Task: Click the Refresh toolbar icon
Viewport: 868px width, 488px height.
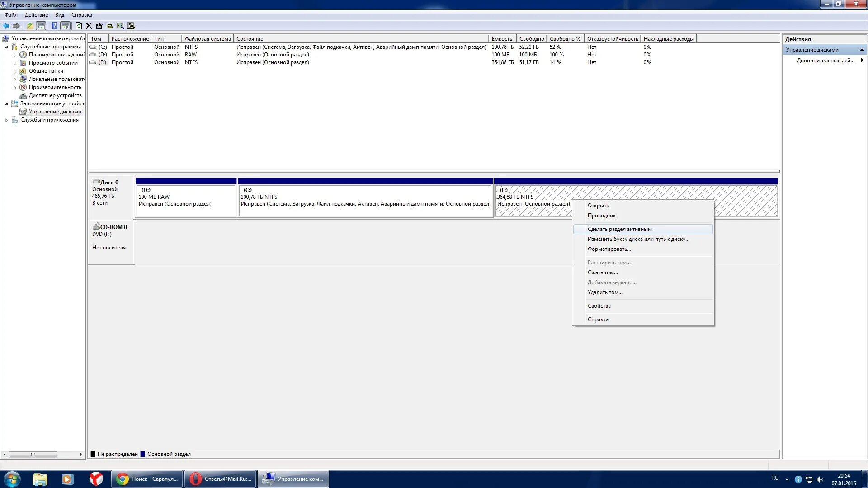Action: (79, 26)
